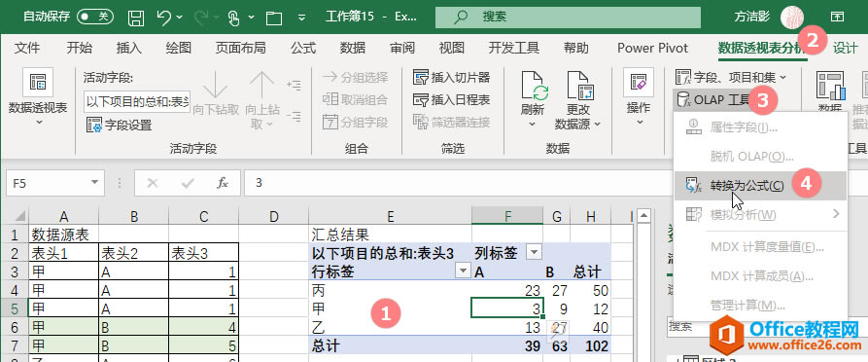Click the 活动字段 name input box

(x=137, y=102)
